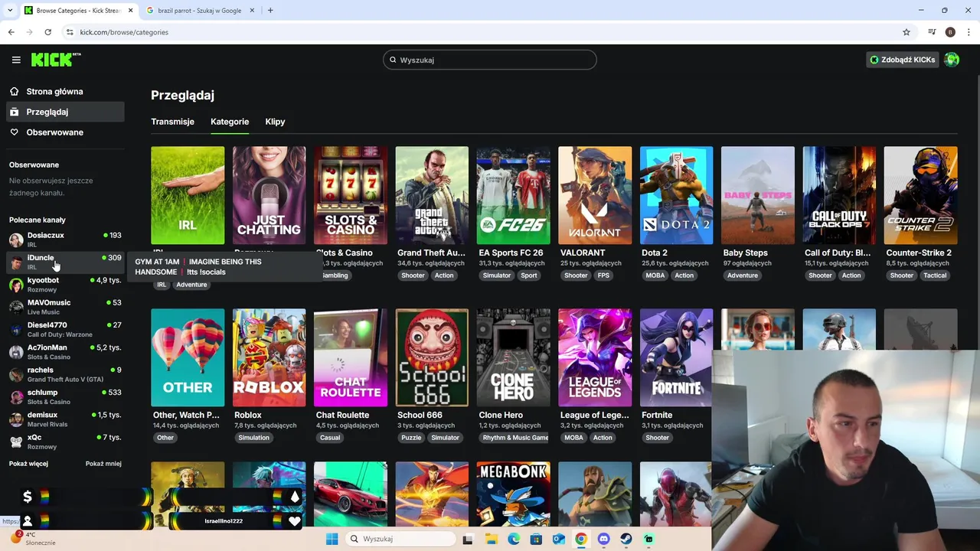
Task: Open kyootbot channel avatar
Action: click(x=16, y=285)
